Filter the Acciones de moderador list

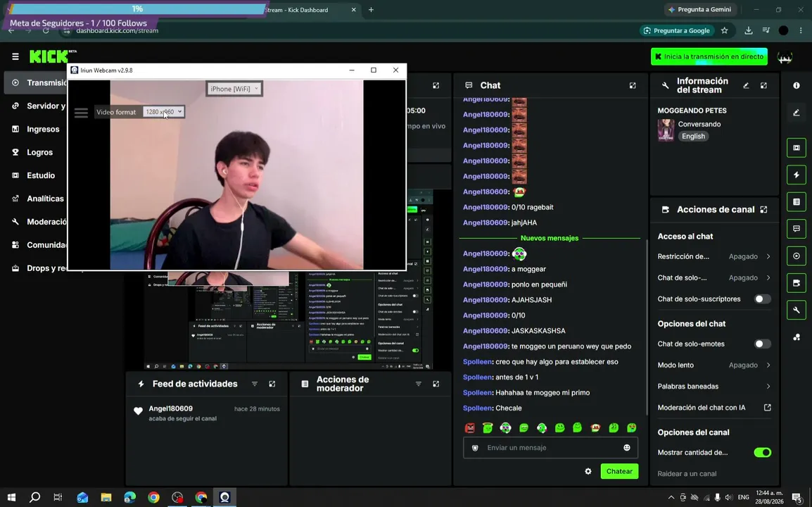click(419, 384)
